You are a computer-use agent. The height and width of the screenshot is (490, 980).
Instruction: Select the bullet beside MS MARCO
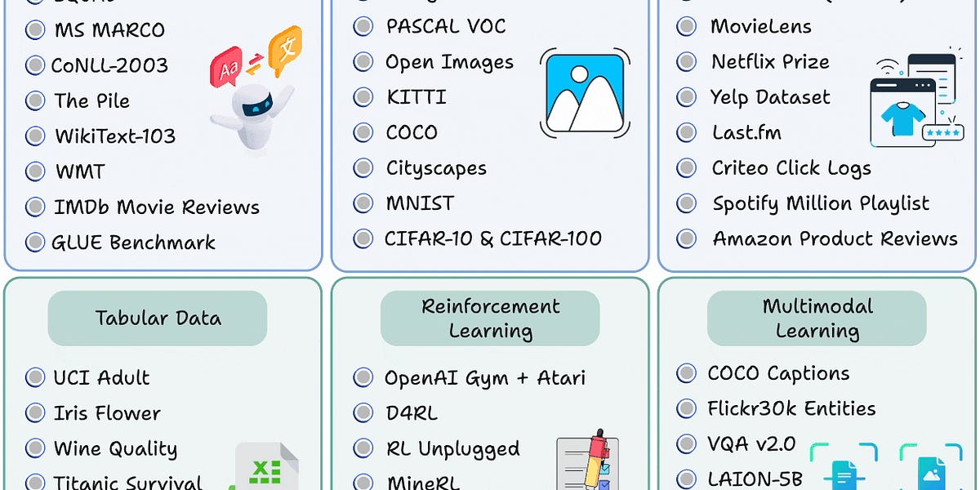(35, 30)
